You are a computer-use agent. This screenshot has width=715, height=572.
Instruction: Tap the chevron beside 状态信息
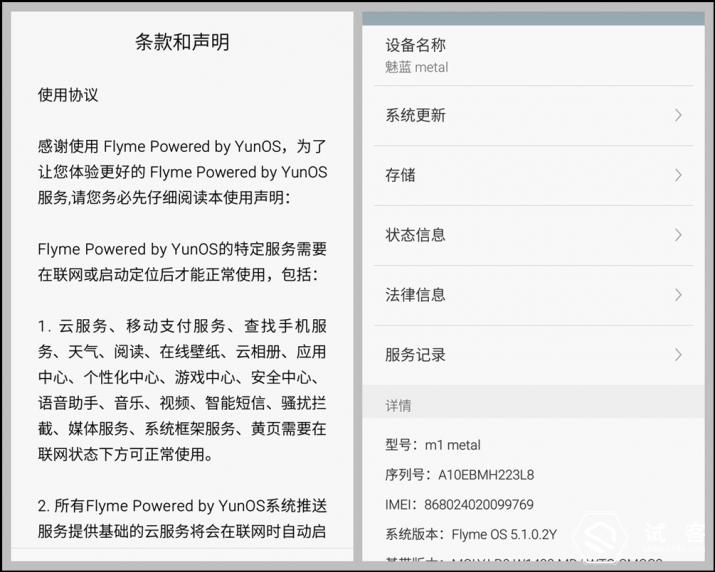click(x=678, y=235)
